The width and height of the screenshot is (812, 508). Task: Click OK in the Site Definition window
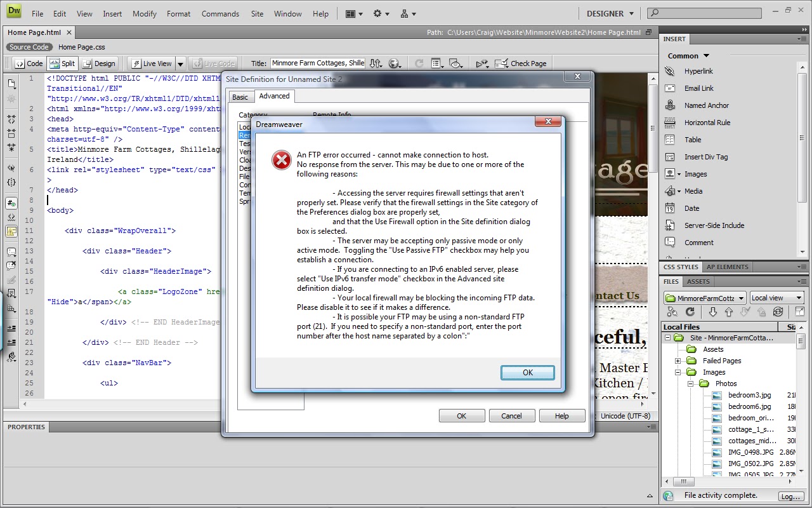pyautogui.click(x=462, y=416)
